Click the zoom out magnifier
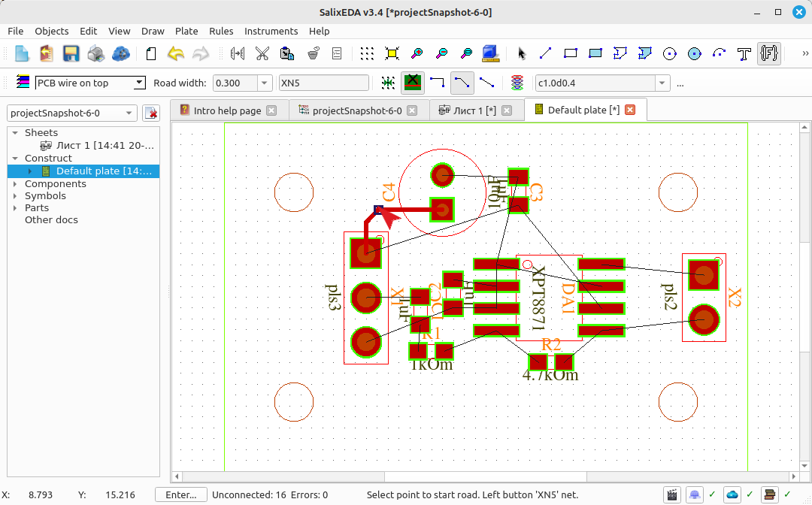Image resolution: width=812 pixels, height=505 pixels. (442, 53)
